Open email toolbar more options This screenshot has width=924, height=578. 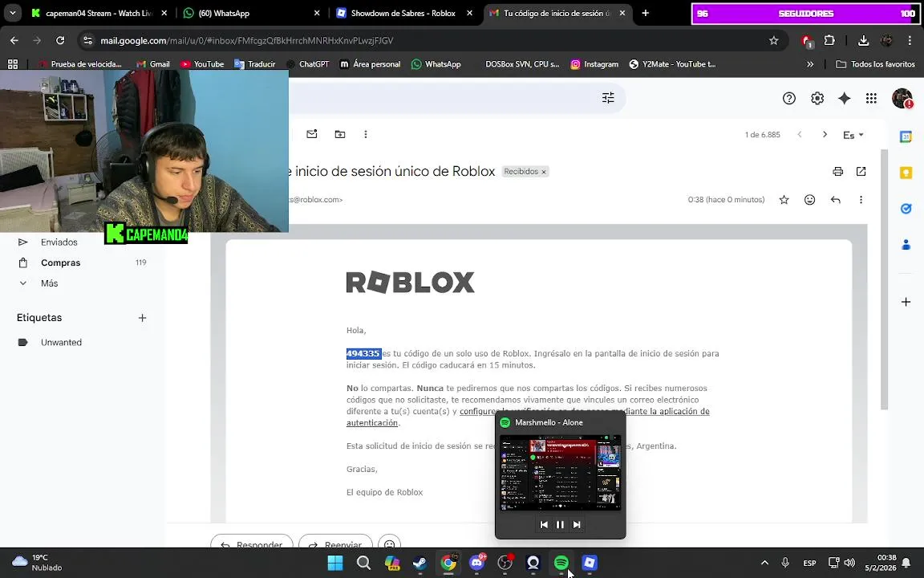[x=366, y=135]
